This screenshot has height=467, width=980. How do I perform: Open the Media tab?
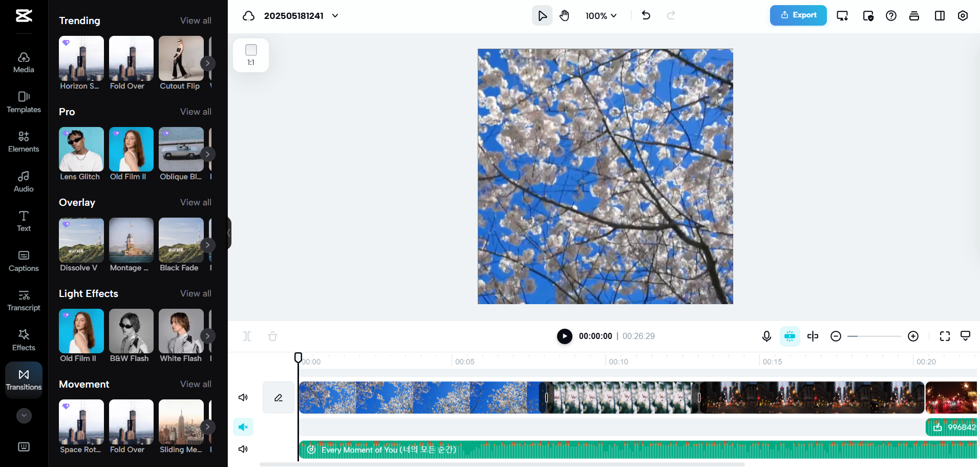[24, 63]
